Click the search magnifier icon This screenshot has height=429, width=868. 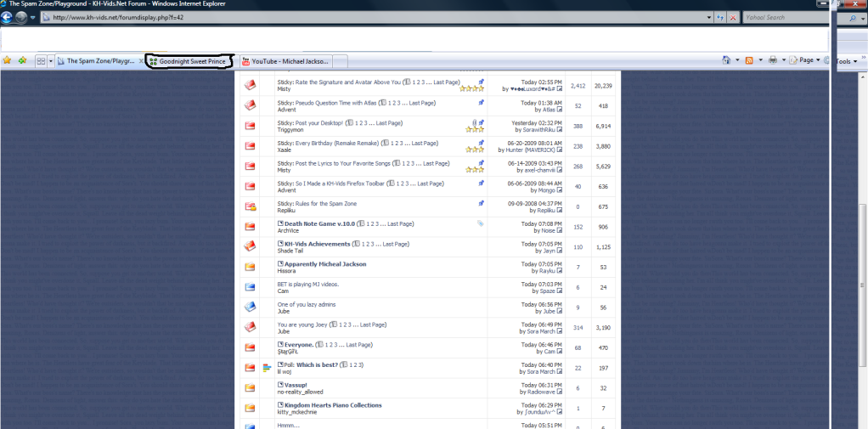(853, 18)
